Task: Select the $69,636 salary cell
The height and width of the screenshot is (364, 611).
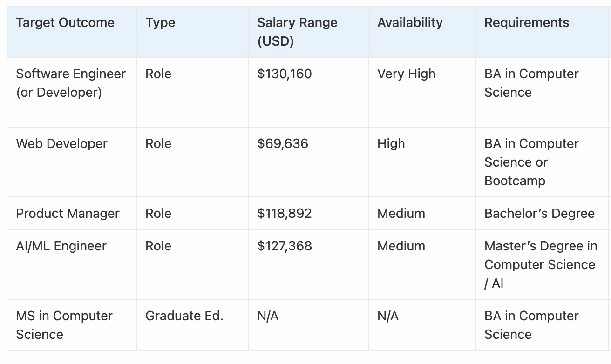Action: 308,162
